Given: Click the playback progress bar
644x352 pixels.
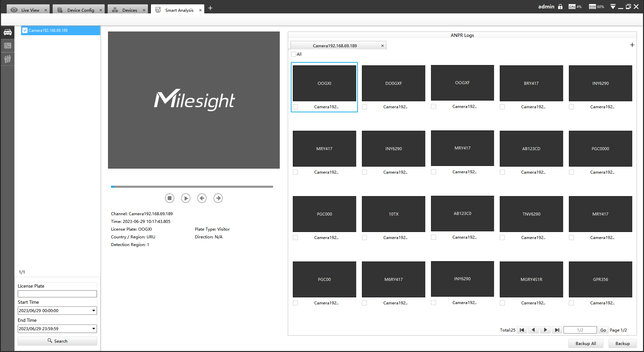Looking at the screenshot, I should (x=192, y=187).
